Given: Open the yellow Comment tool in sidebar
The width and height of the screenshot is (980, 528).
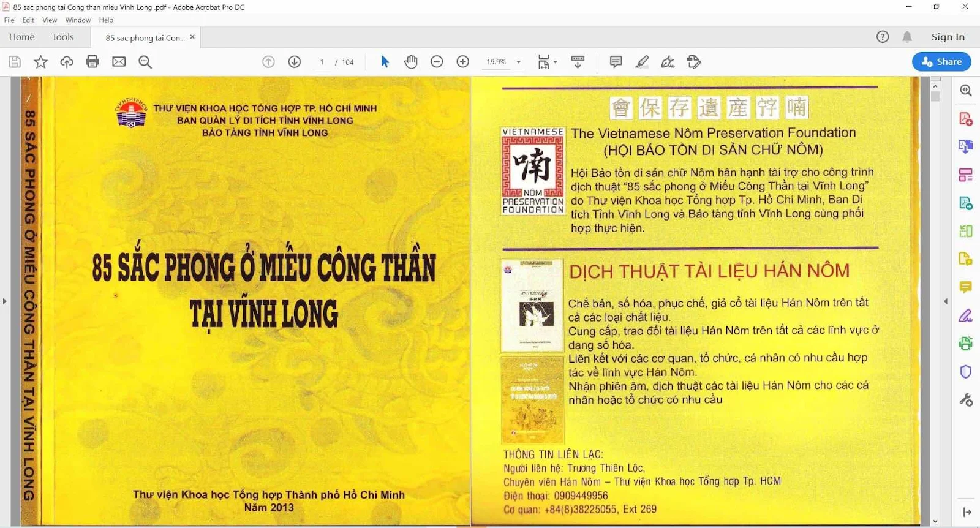Looking at the screenshot, I should coord(966,287).
